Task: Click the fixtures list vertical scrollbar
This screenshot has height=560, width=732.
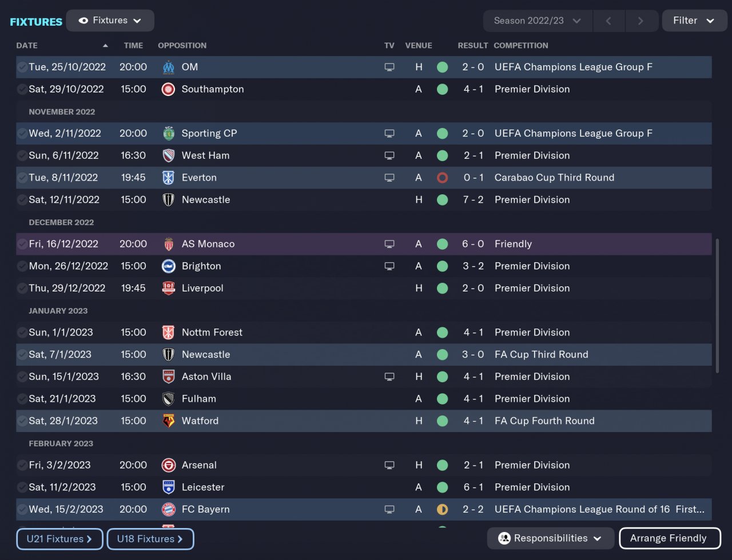Action: [717, 306]
